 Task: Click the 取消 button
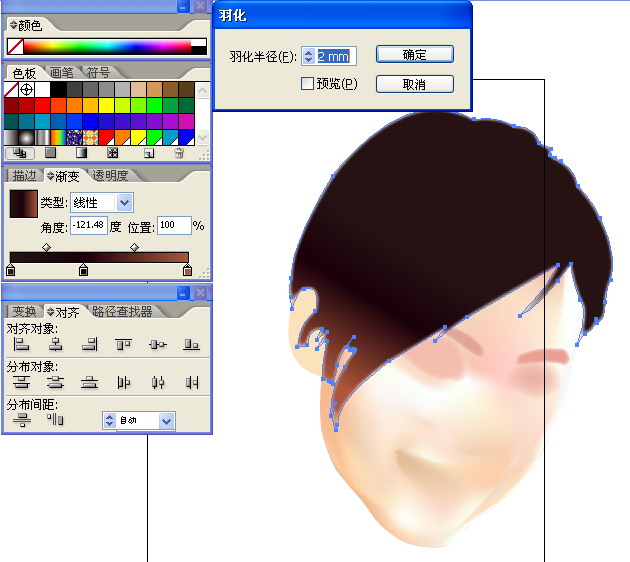pos(414,85)
